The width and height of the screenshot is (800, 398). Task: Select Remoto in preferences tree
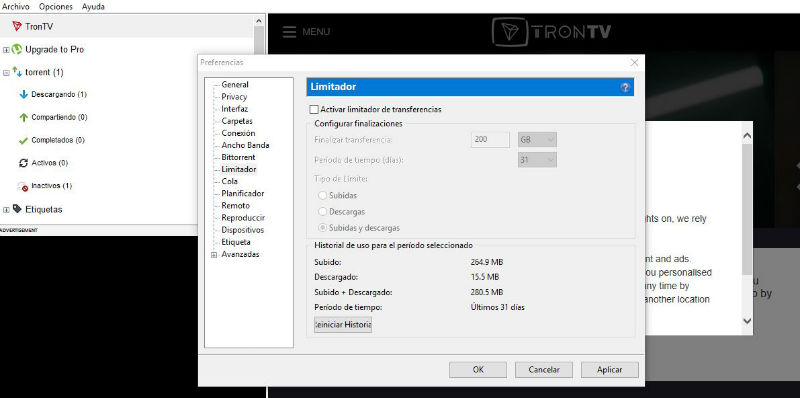[236, 206]
